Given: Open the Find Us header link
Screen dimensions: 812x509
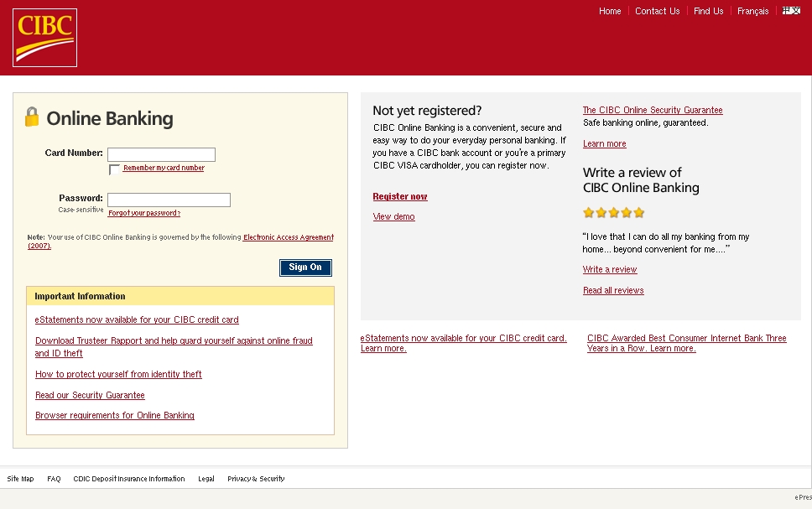Looking at the screenshot, I should (709, 11).
